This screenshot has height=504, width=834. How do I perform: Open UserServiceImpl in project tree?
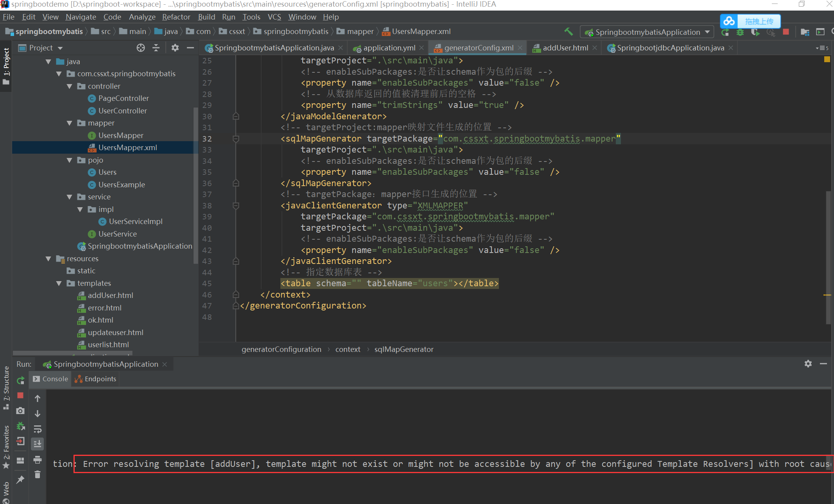pyautogui.click(x=136, y=222)
